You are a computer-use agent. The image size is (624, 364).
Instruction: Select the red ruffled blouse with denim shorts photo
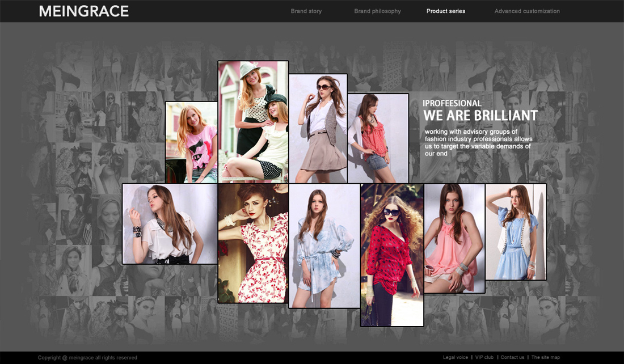point(378,138)
